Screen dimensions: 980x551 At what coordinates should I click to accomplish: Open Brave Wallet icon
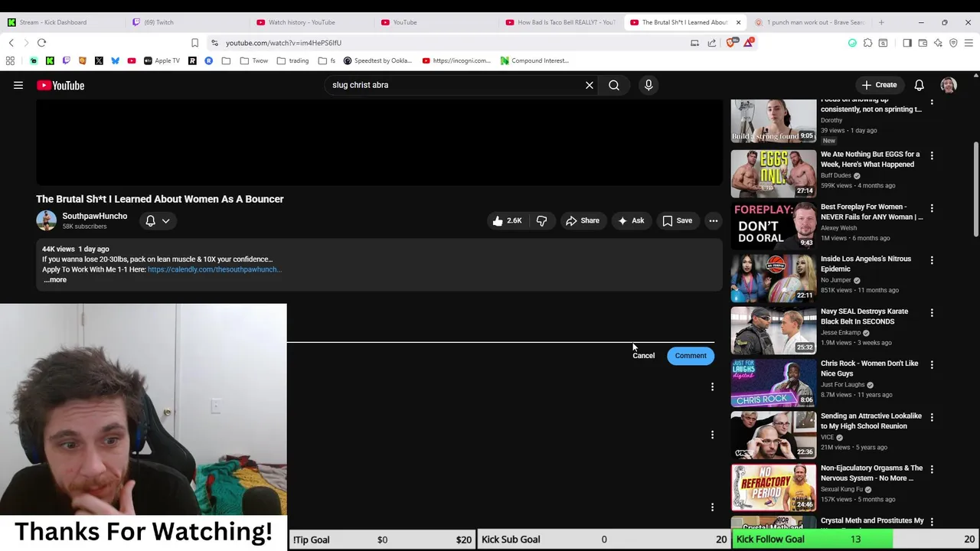[923, 43]
